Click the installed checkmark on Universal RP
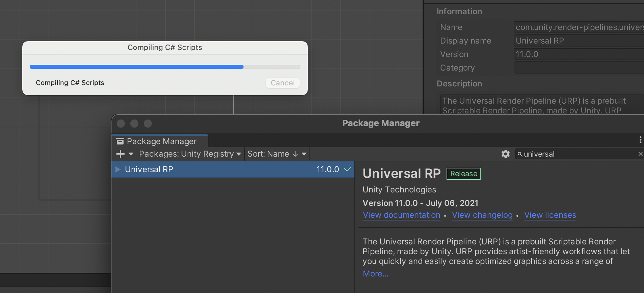The height and width of the screenshot is (293, 644). [347, 169]
